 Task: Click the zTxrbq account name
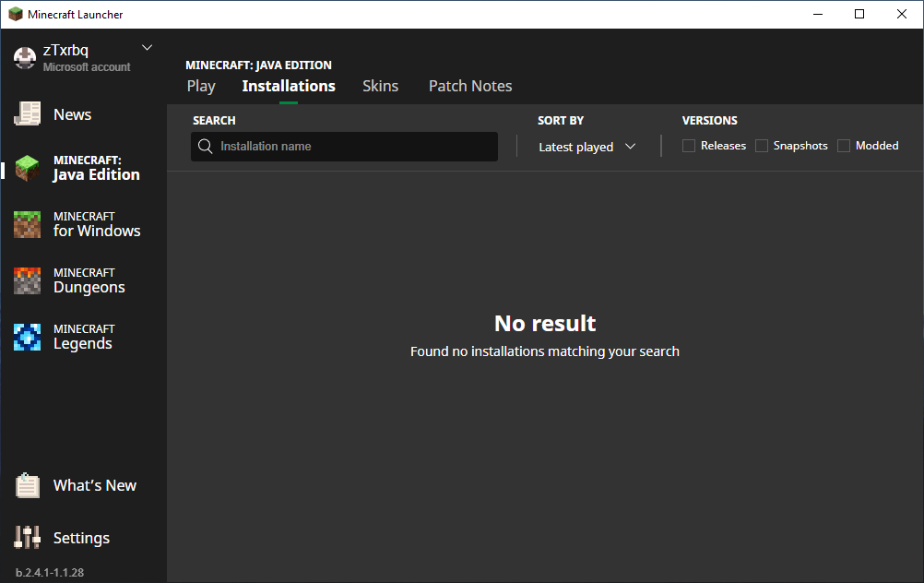pyautogui.click(x=65, y=50)
